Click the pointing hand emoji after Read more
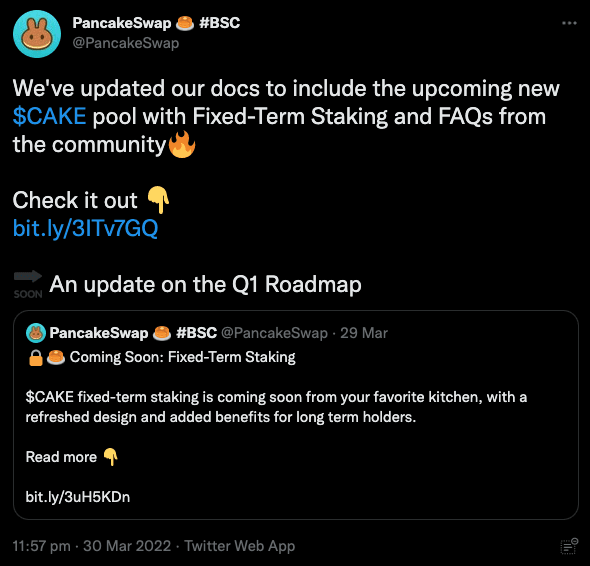Viewport: 590px width, 566px height. coord(111,457)
